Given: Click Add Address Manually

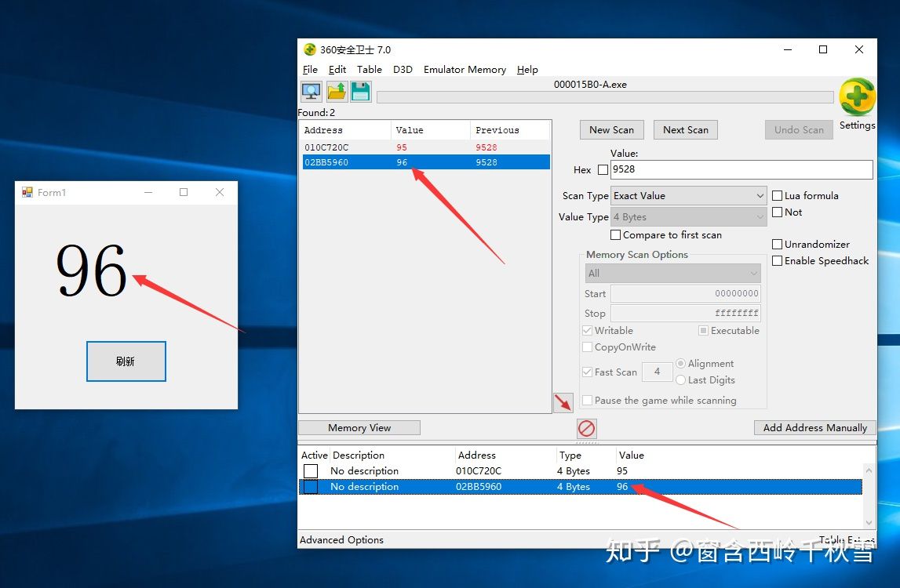Looking at the screenshot, I should pyautogui.click(x=815, y=428).
